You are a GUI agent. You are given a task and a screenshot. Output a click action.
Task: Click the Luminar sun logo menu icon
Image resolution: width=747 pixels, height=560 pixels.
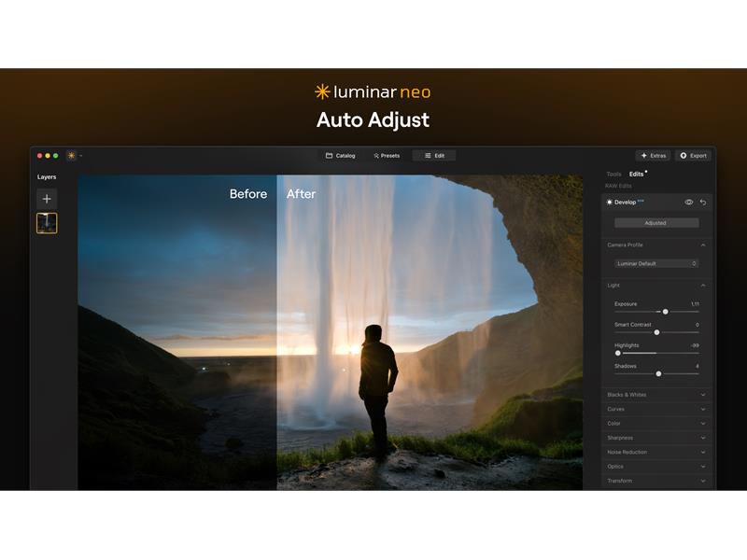[x=72, y=155]
